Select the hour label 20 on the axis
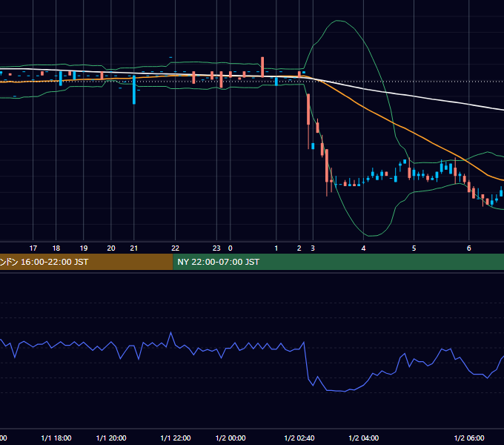Viewport: 504px width, 445px height. point(111,248)
